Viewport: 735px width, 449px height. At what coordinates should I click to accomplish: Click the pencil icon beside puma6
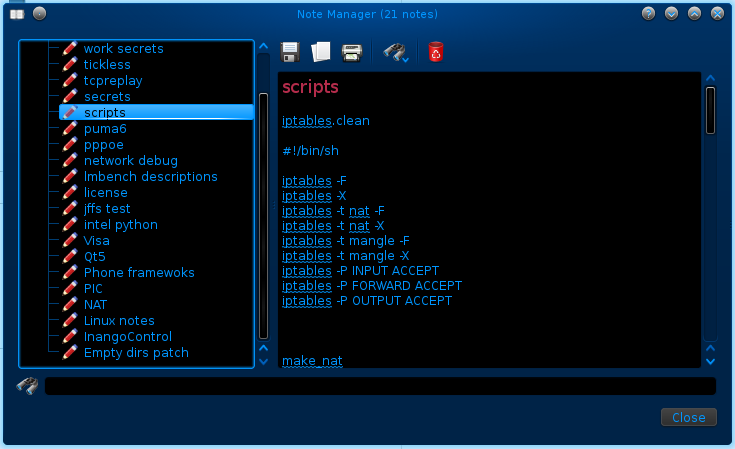click(x=70, y=128)
